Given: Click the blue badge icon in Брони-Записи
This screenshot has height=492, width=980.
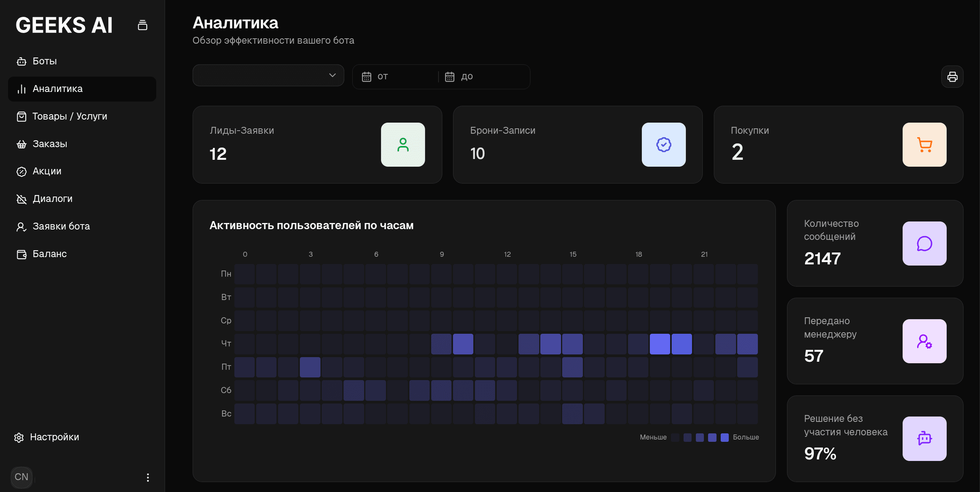Looking at the screenshot, I should [x=664, y=144].
